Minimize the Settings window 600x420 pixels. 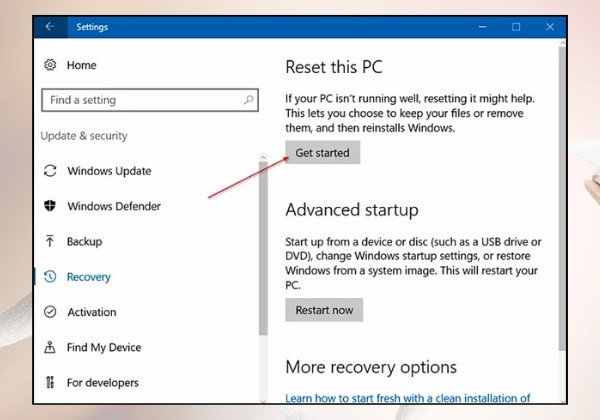click(x=482, y=27)
